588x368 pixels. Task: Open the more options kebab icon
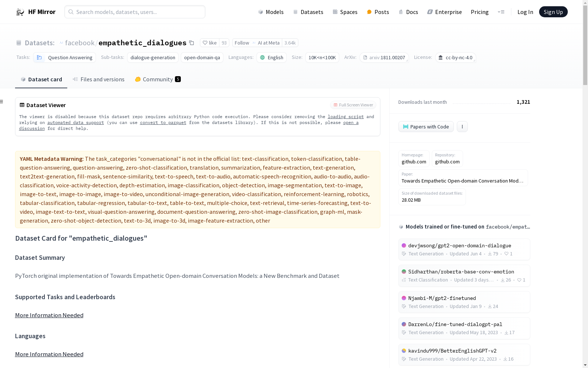tap(462, 127)
